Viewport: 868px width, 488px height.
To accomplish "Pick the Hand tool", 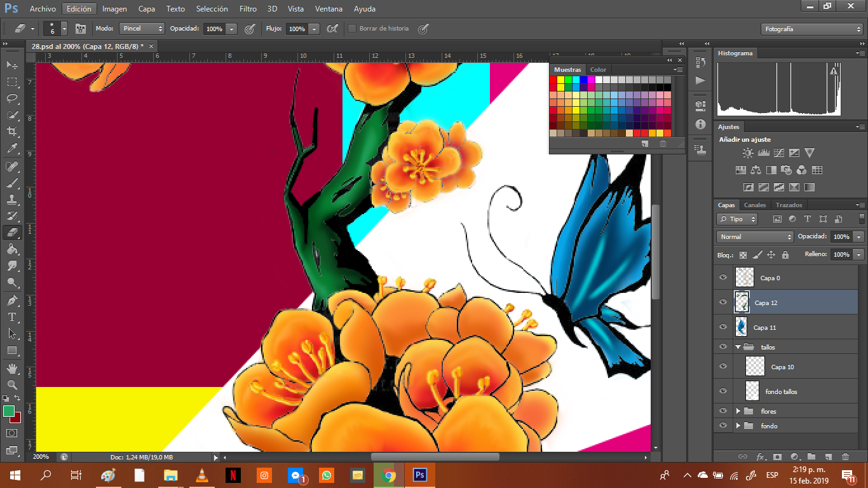I will point(12,368).
